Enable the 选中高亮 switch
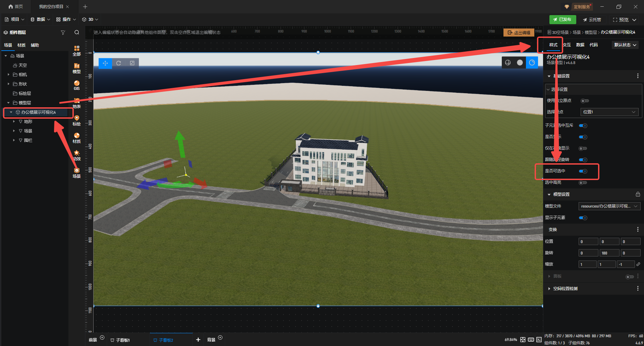This screenshot has height=346, width=644. (x=583, y=183)
